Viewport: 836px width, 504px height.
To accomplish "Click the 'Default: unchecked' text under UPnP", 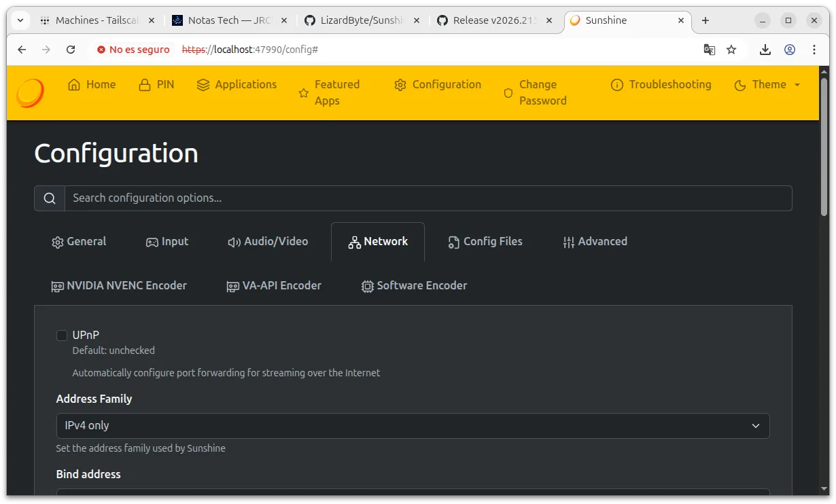I will [x=114, y=350].
